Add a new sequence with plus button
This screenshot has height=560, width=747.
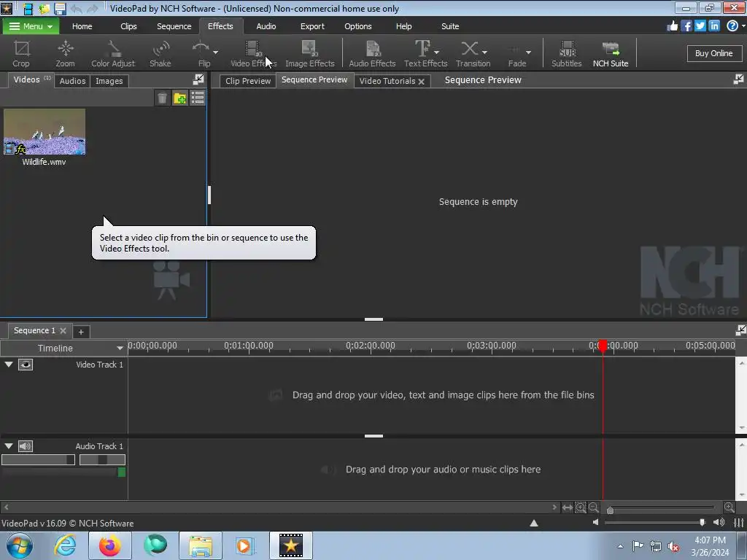tap(81, 332)
